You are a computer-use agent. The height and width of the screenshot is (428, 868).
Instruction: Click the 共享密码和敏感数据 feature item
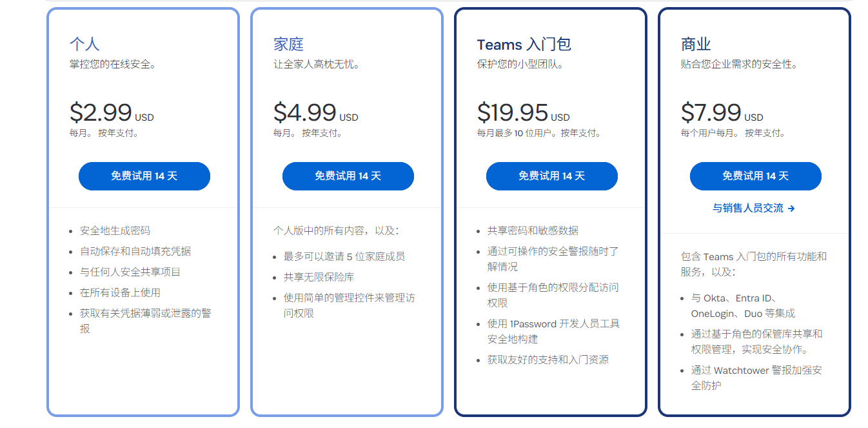click(x=533, y=230)
